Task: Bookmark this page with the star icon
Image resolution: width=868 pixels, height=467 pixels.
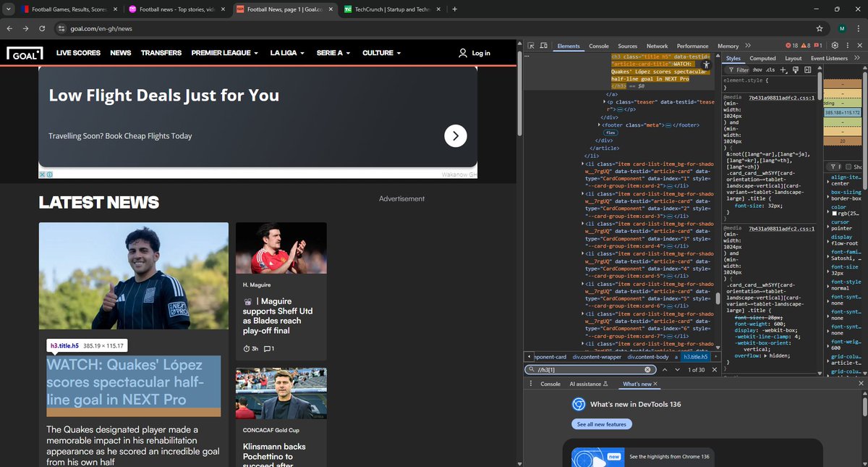Action: tap(820, 28)
